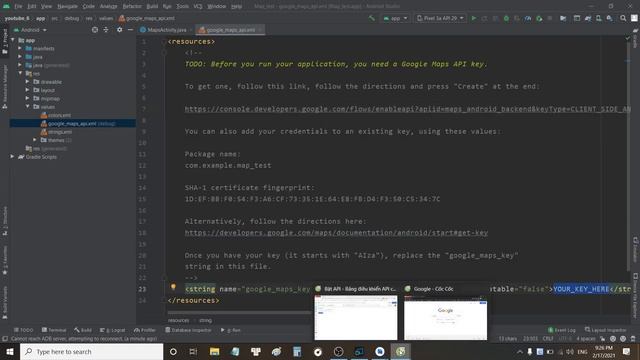Open the Pixel 3a API 29 device dropdown

(440, 18)
